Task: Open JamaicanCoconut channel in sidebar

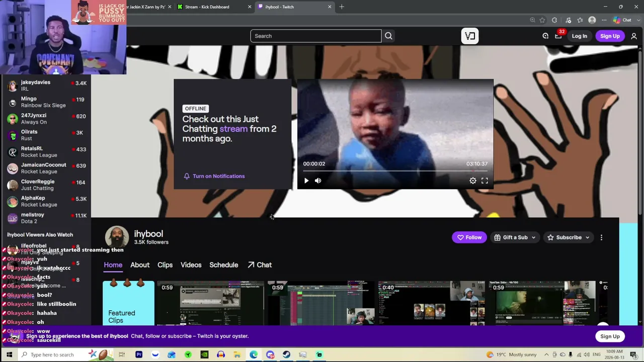Action: [x=46, y=168]
